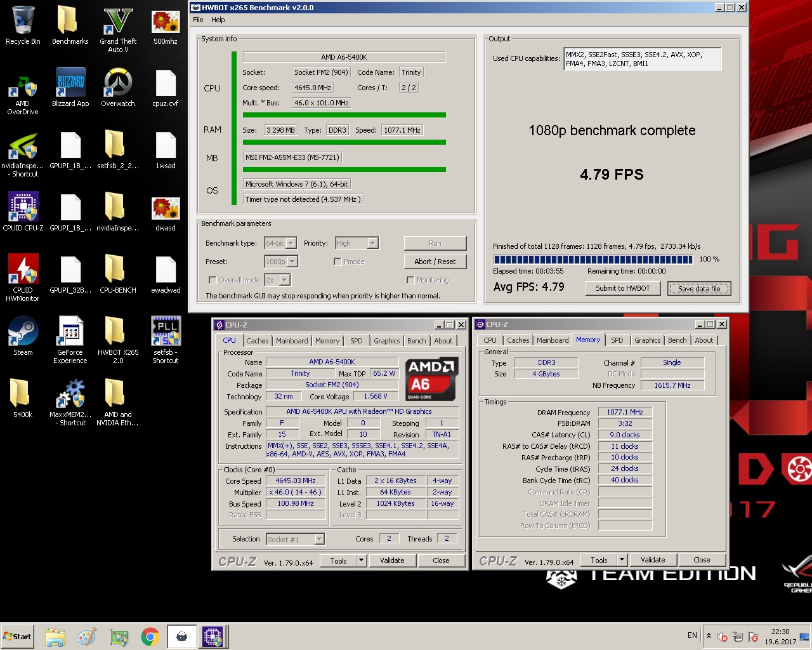
Task: Switch to Caches tab in left CPU-Z
Action: [258, 341]
